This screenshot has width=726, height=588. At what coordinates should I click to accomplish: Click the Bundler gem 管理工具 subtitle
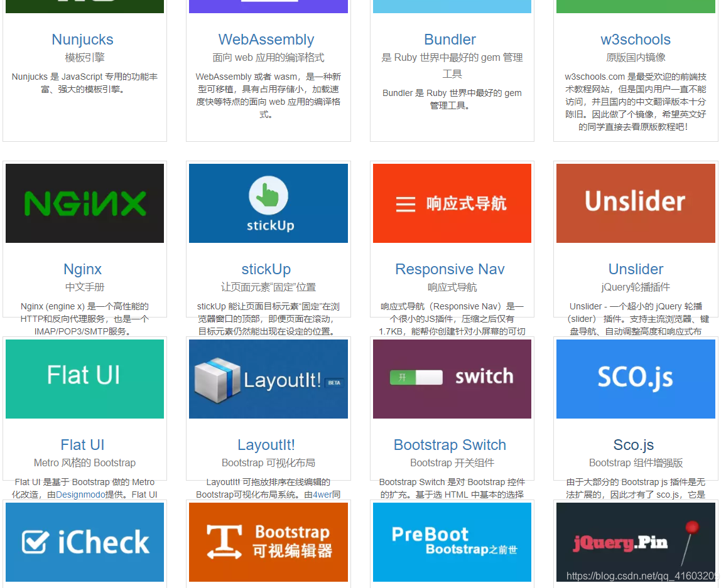click(452, 65)
